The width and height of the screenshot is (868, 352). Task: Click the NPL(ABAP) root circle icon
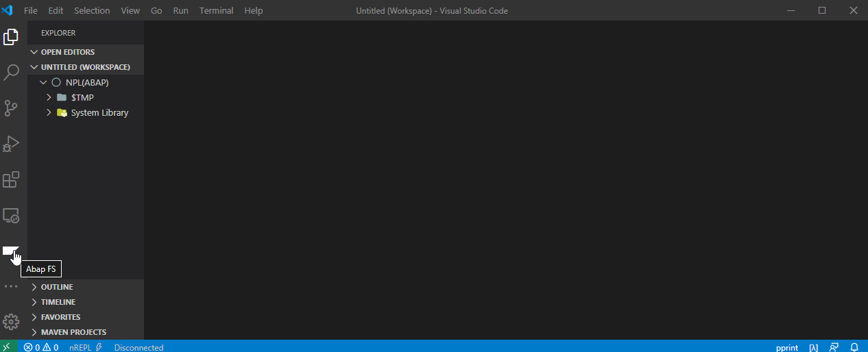tap(56, 82)
